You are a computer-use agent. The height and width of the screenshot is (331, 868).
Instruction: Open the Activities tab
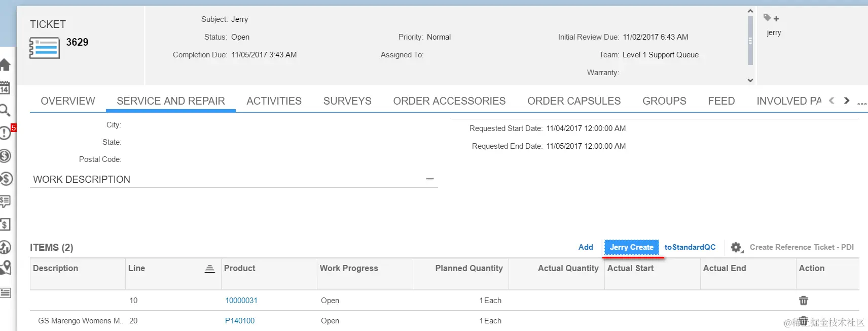click(274, 101)
